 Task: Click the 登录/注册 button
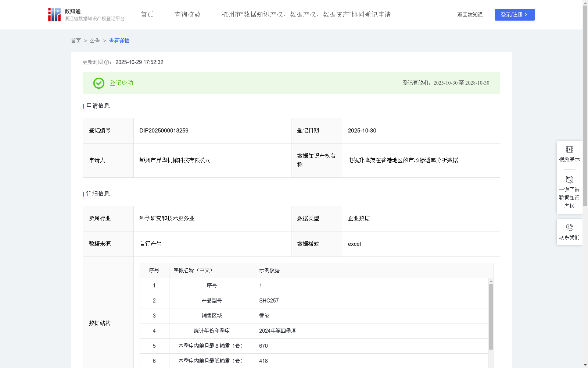tap(514, 15)
